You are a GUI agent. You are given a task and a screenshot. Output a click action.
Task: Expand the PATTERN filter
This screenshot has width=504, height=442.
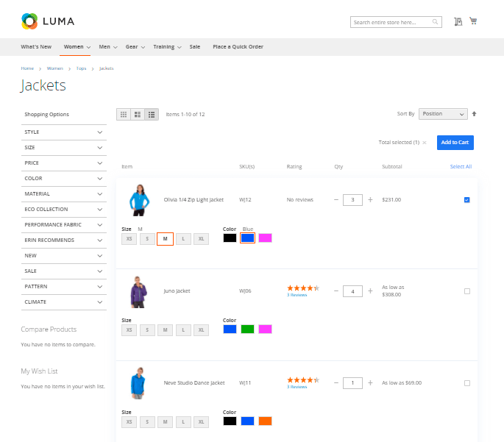click(63, 287)
